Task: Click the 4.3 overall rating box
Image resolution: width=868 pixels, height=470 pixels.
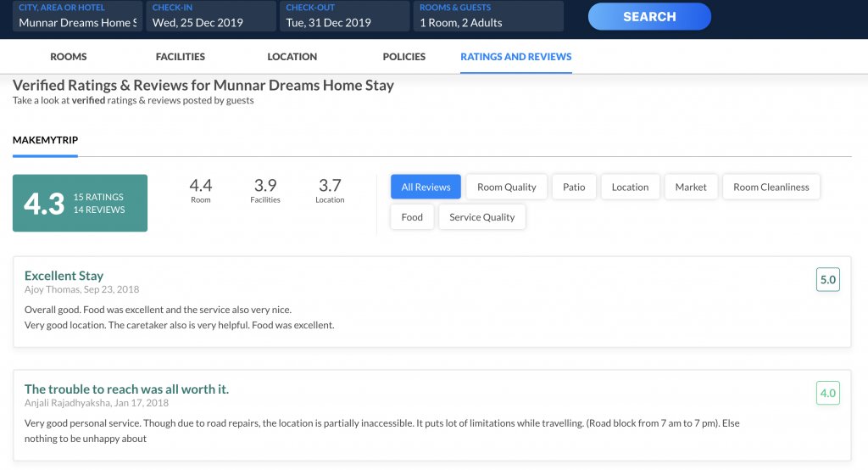Action: tap(80, 203)
